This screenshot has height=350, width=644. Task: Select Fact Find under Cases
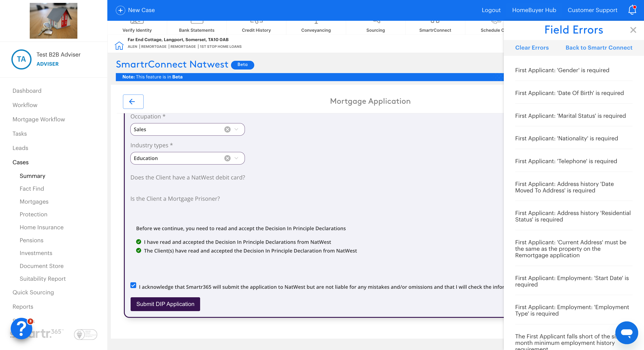[32, 189]
